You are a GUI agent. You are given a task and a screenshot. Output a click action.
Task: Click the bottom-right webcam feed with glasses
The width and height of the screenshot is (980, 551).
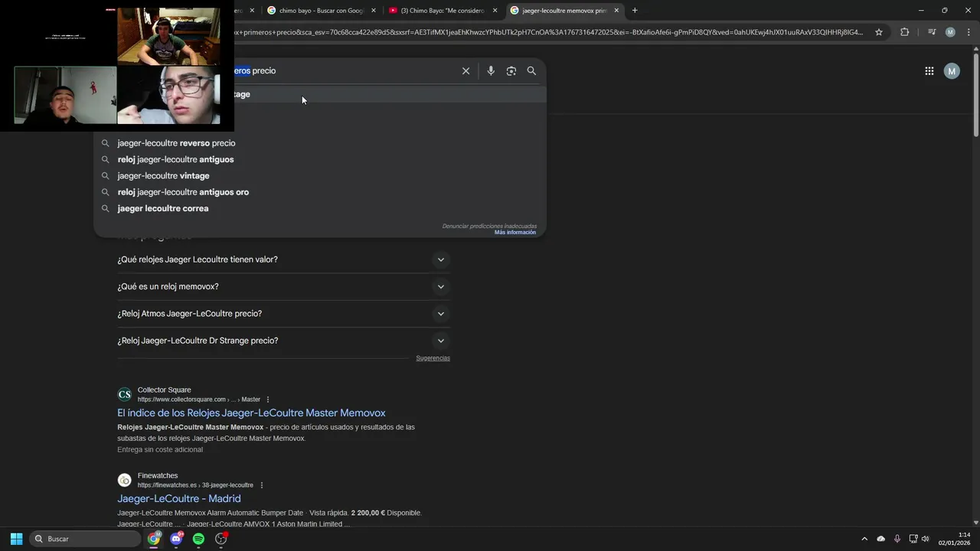pos(168,95)
